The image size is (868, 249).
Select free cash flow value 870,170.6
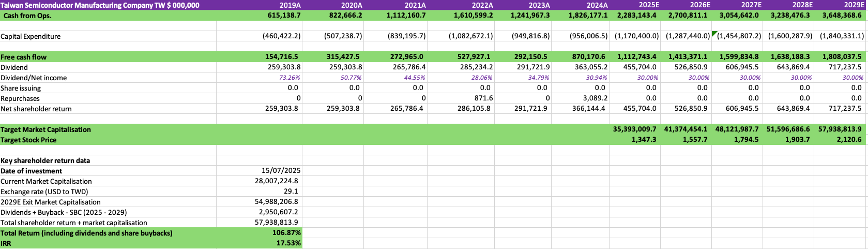590,57
